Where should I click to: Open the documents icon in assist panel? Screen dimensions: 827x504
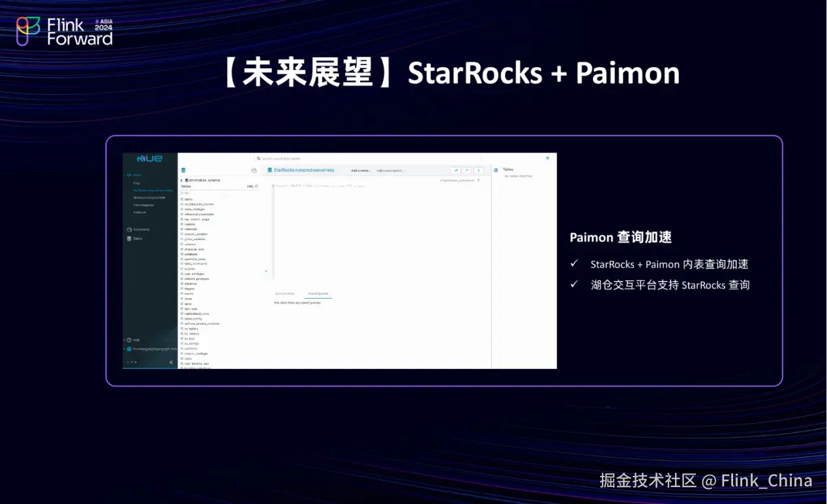254,170
